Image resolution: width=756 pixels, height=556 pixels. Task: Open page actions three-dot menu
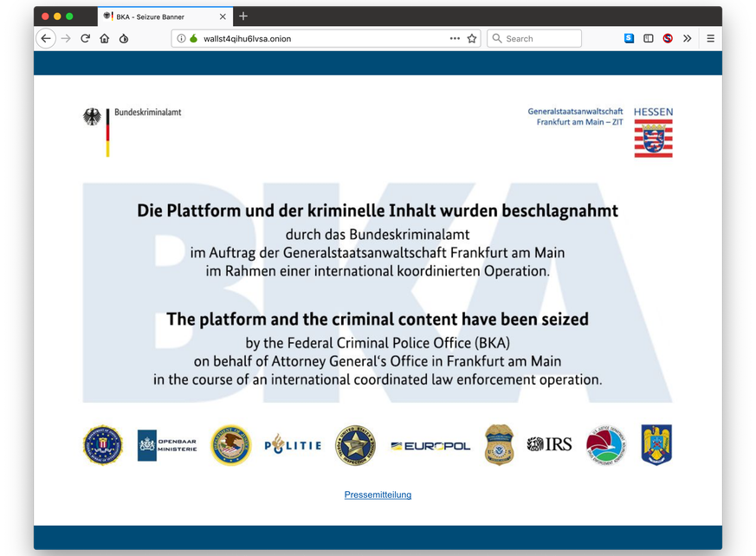455,38
